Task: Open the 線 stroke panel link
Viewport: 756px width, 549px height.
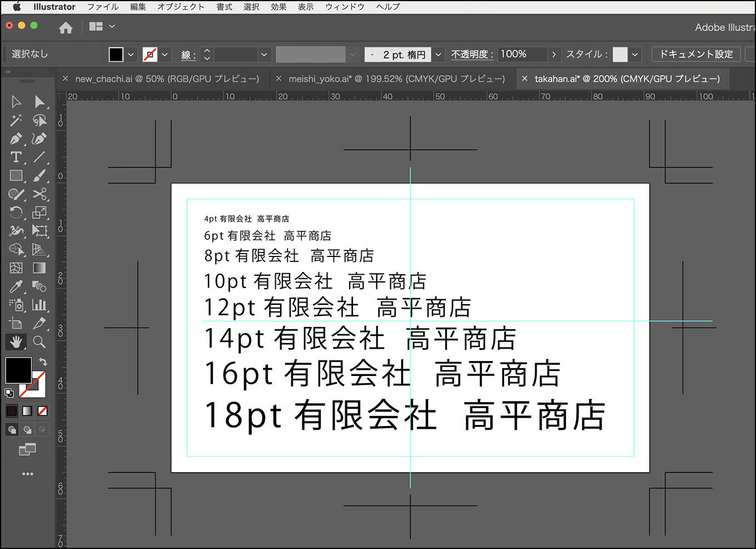Action: 188,55
